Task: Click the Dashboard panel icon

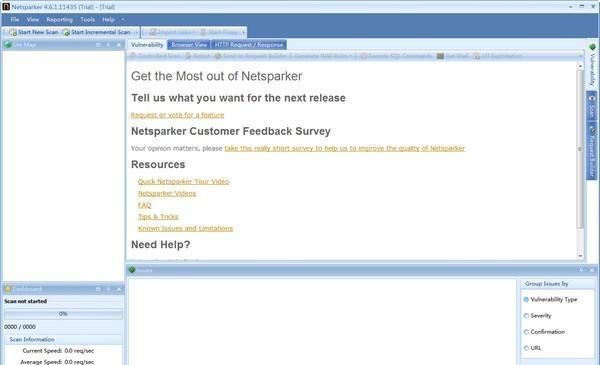Action: pos(8,289)
